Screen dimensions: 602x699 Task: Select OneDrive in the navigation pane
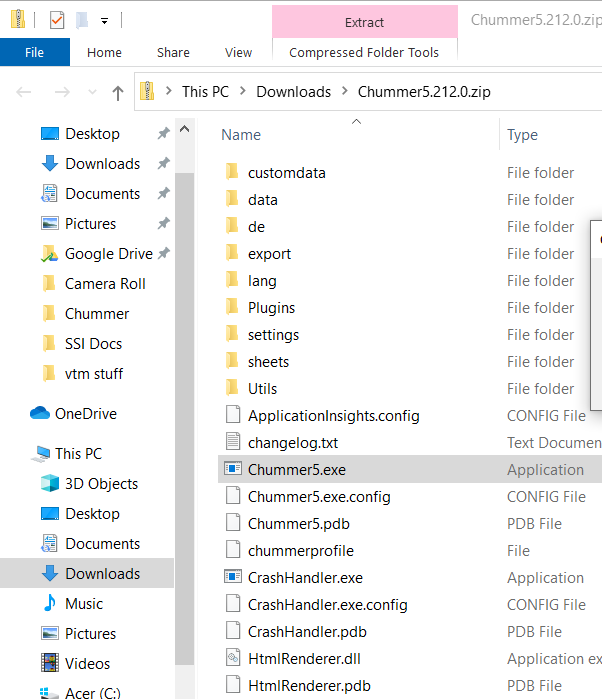point(86,413)
